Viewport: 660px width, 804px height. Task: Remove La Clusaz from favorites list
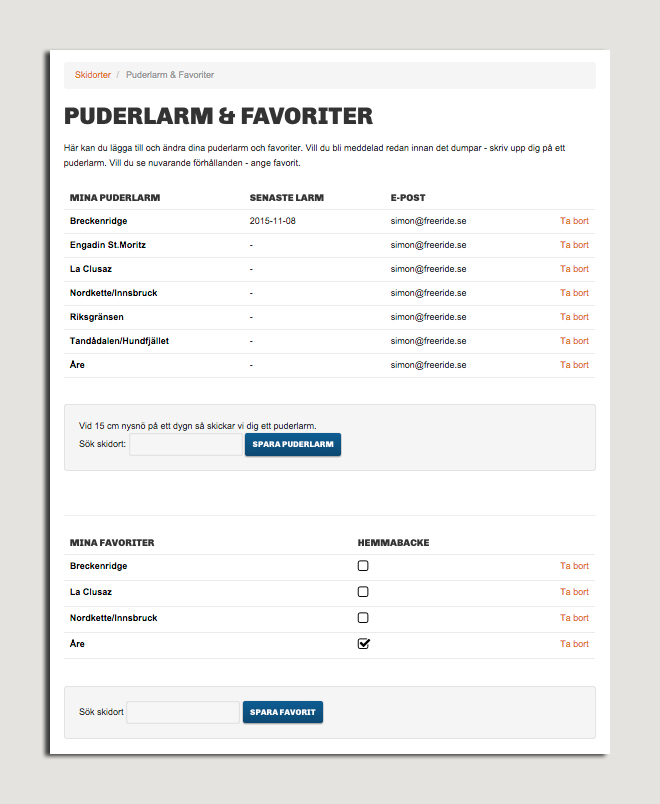click(574, 592)
